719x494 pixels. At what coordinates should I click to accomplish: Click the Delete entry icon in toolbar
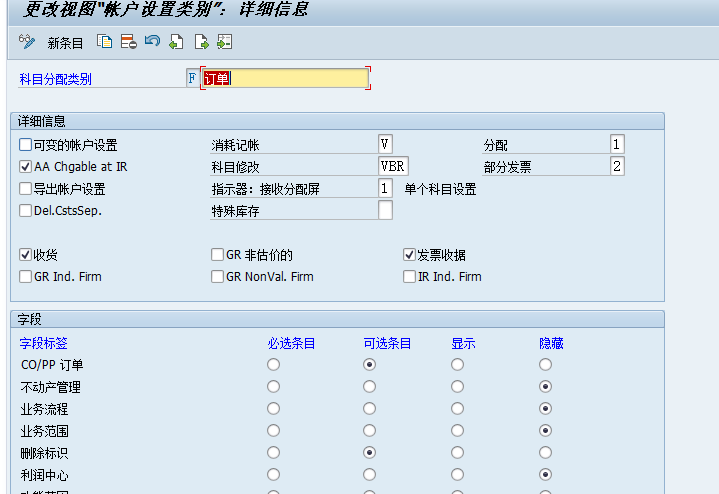[x=128, y=42]
